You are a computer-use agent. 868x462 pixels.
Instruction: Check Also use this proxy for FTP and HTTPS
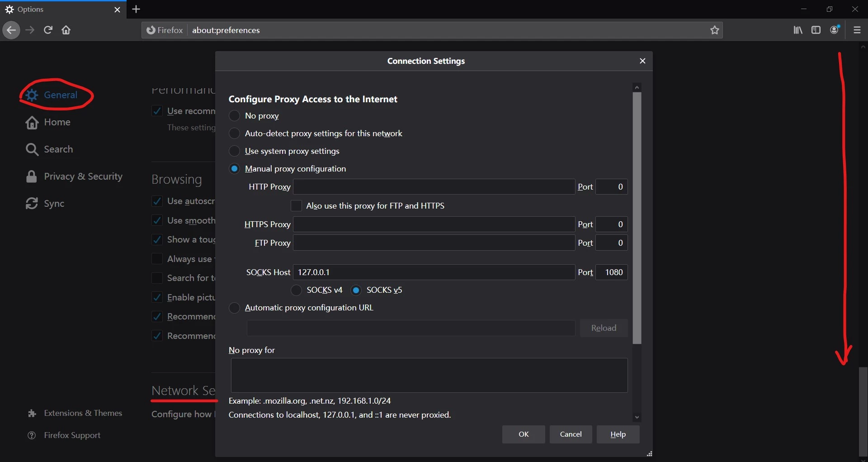296,206
